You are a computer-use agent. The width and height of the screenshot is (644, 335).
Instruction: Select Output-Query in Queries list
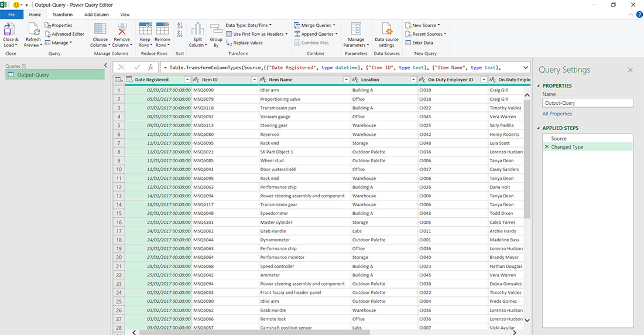click(55, 75)
